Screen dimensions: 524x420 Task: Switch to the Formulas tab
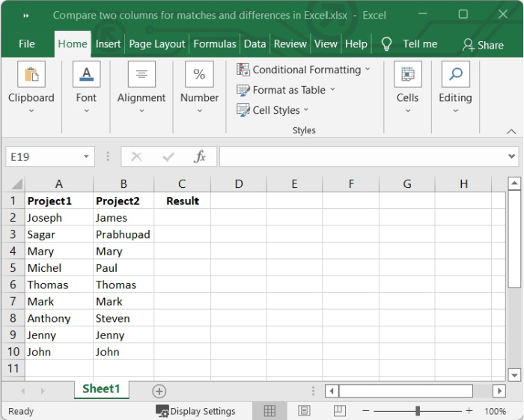[x=215, y=44]
